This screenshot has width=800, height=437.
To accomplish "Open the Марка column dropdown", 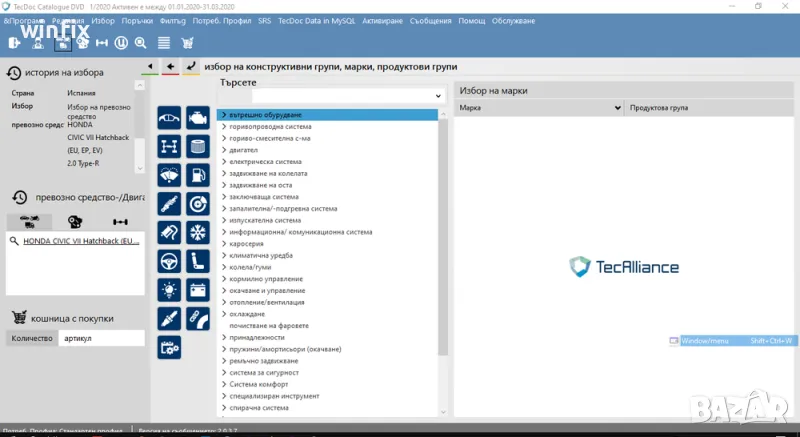I will [x=617, y=108].
